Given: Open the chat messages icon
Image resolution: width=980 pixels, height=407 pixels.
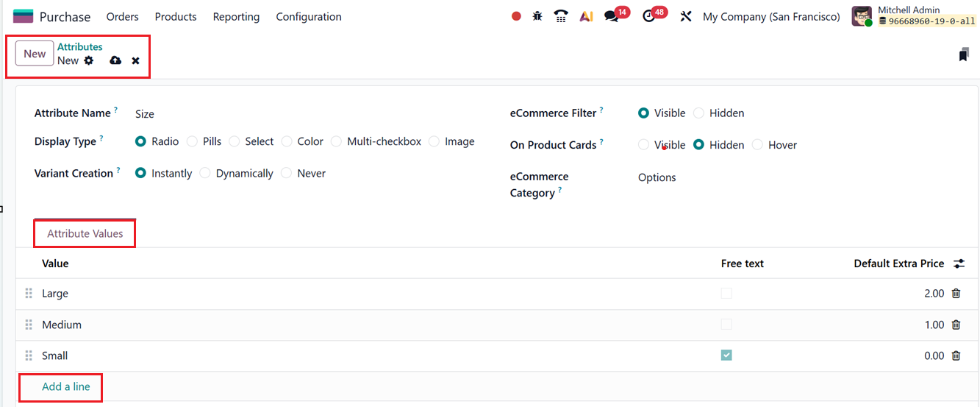Looking at the screenshot, I should 612,16.
